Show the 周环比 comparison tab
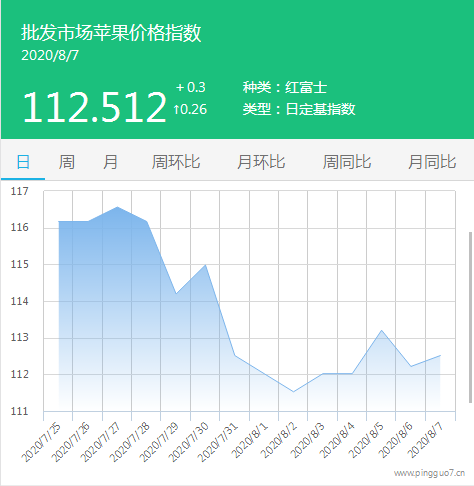Viewport: 474px width, 486px height. coord(176,162)
